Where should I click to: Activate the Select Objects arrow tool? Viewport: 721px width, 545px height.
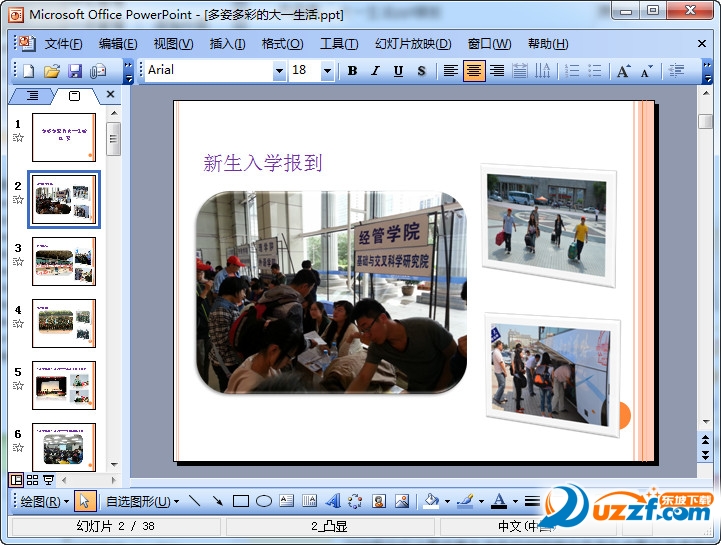[85, 501]
